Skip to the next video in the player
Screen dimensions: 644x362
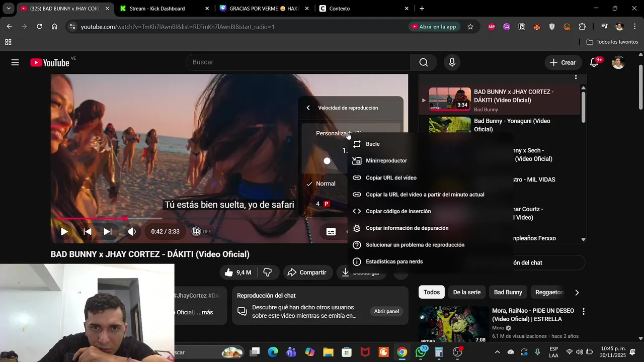pyautogui.click(x=107, y=232)
